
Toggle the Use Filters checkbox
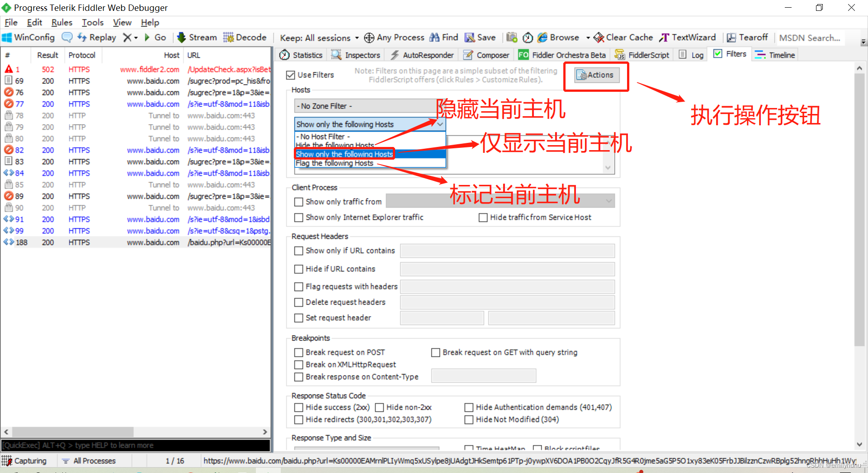291,75
